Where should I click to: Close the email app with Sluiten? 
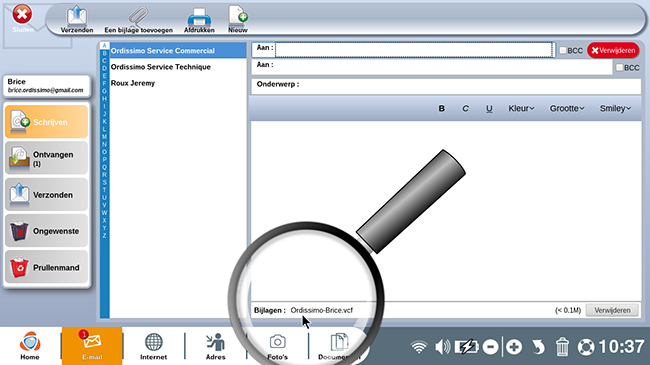coord(22,19)
